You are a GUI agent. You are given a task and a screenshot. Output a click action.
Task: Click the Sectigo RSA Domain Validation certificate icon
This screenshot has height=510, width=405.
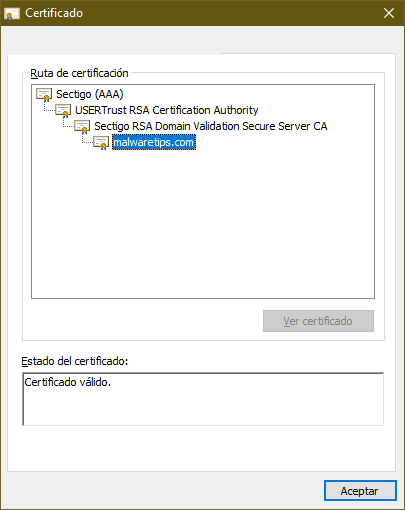pyautogui.click(x=82, y=127)
